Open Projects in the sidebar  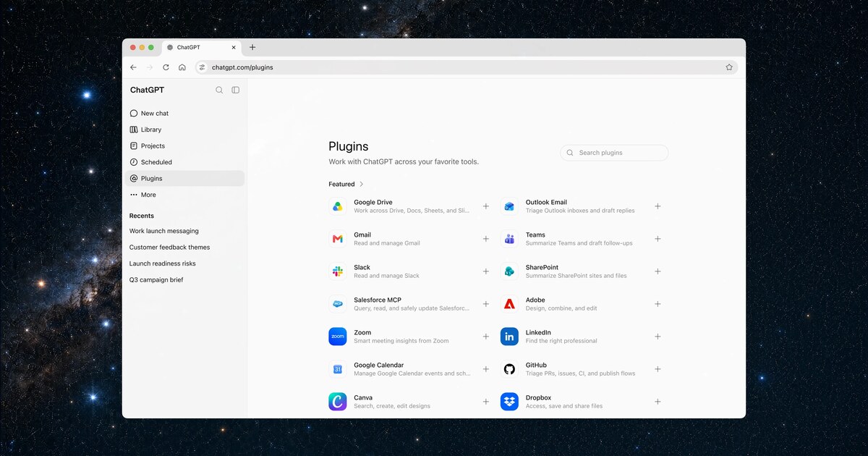pyautogui.click(x=184, y=146)
